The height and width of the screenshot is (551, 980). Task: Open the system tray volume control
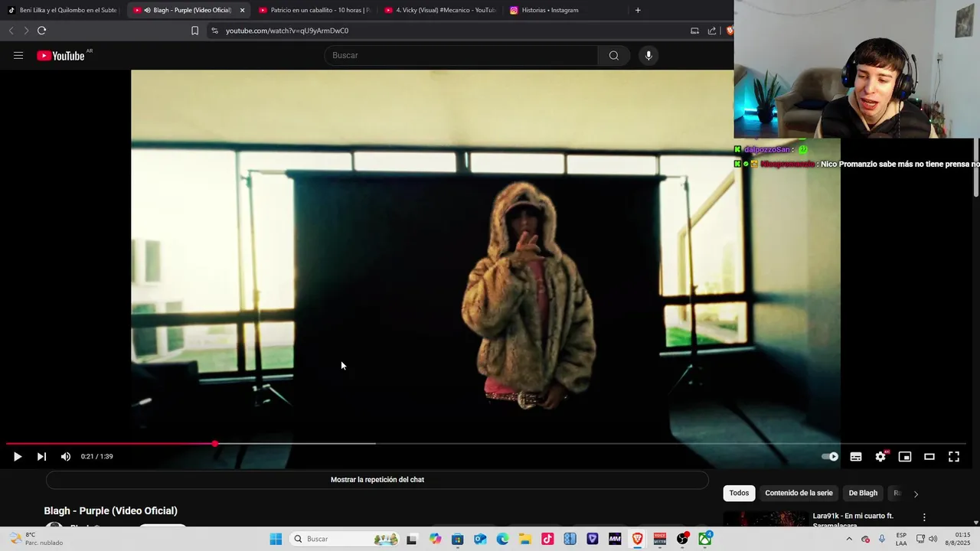933,539
